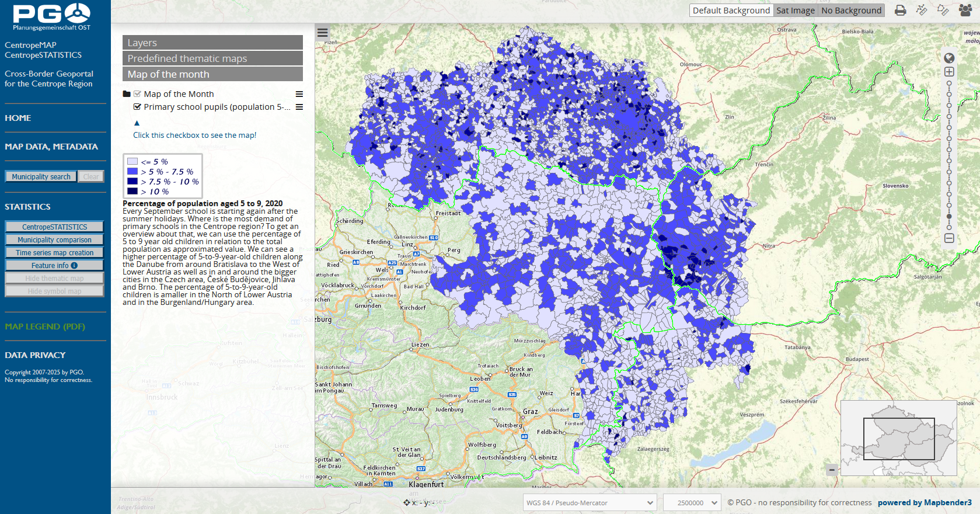Click the '> 10 %' legend swatch
980x514 pixels.
pyautogui.click(x=132, y=191)
